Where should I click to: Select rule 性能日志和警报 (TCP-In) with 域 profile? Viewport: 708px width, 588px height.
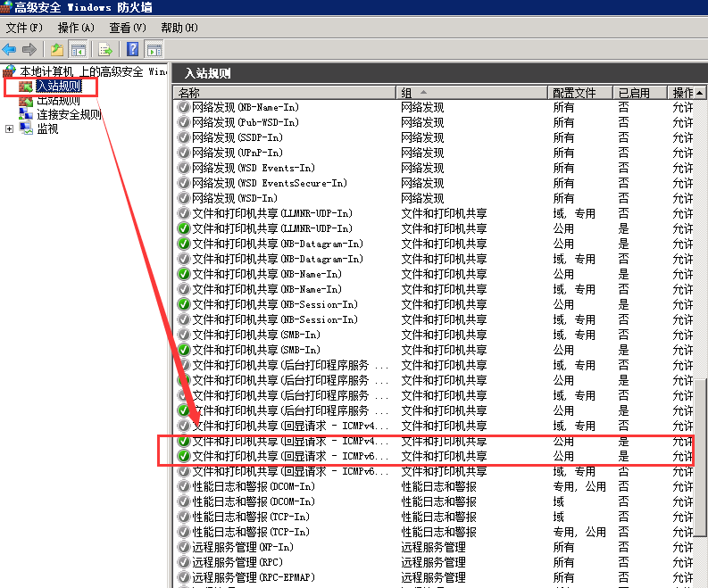251,517
